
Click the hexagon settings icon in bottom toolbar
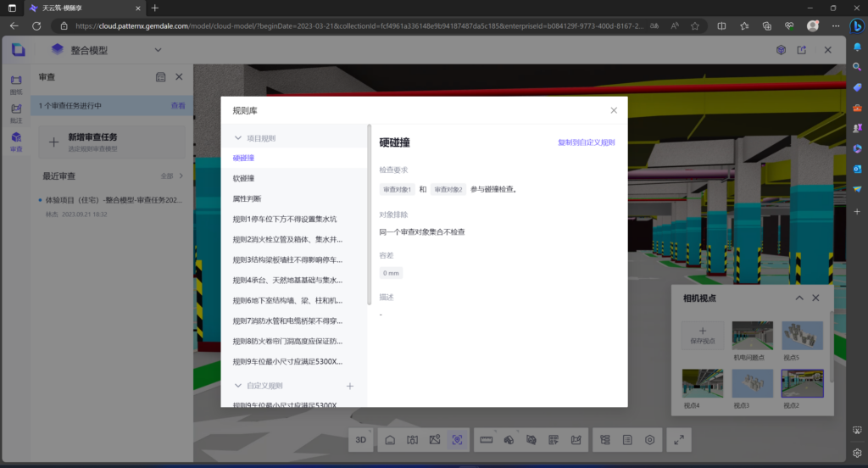pos(650,440)
